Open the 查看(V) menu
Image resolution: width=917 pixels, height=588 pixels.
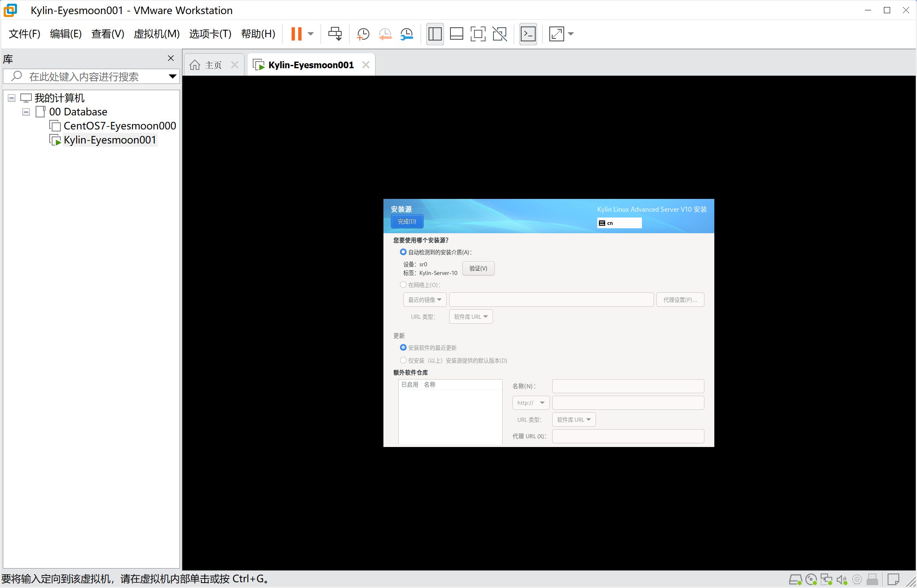108,34
